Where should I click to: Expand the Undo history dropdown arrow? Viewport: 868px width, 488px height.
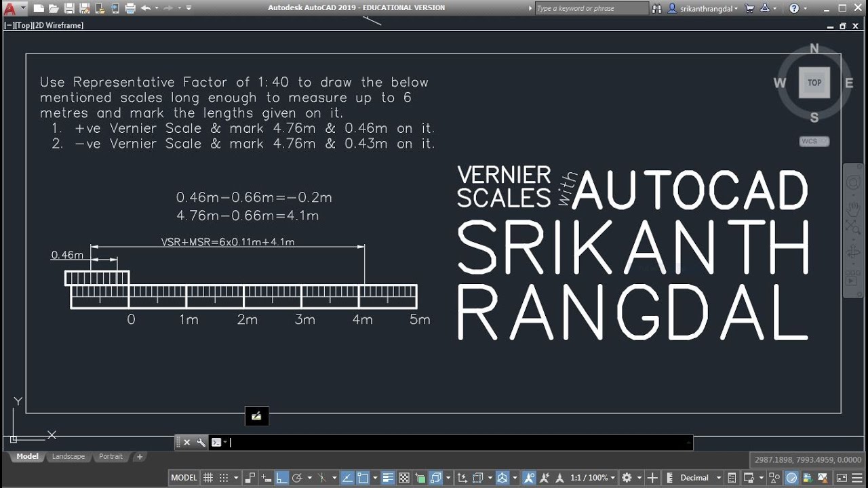click(157, 8)
